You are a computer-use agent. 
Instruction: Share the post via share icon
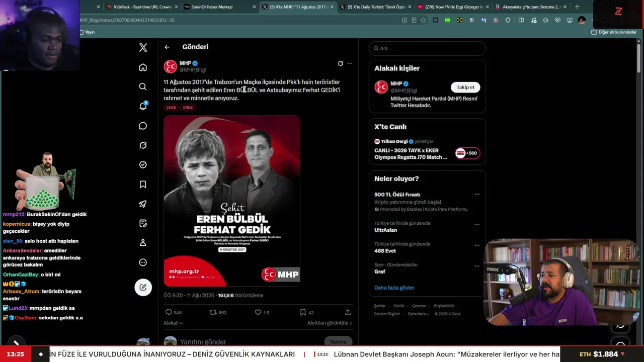(348, 312)
